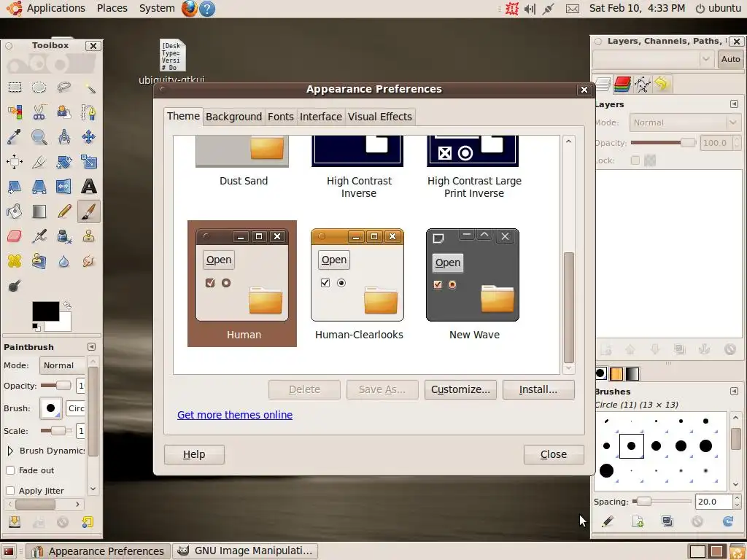Select the Blend gradient tool
747x560 pixels.
click(x=39, y=211)
